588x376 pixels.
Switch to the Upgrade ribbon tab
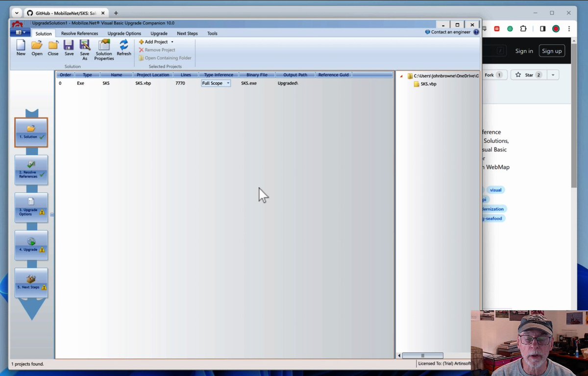click(x=159, y=33)
